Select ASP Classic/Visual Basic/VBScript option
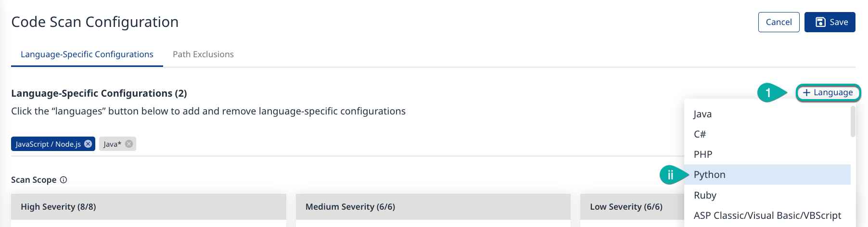 click(767, 215)
